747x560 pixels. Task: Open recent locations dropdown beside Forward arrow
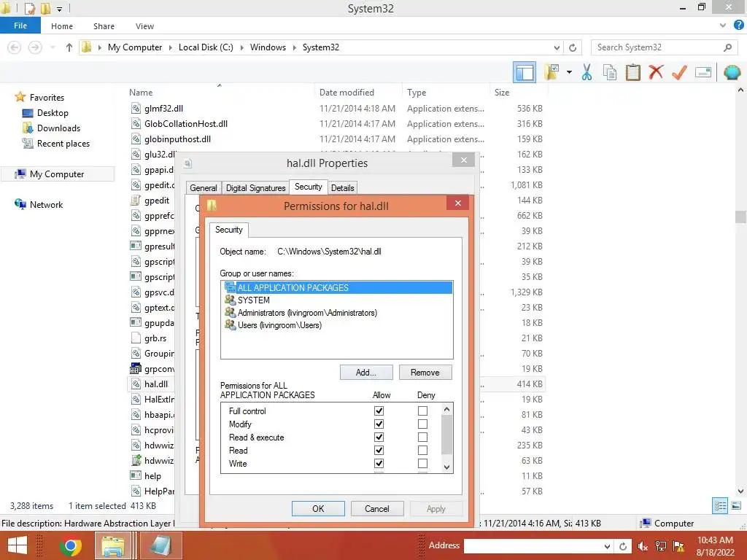click(x=53, y=47)
